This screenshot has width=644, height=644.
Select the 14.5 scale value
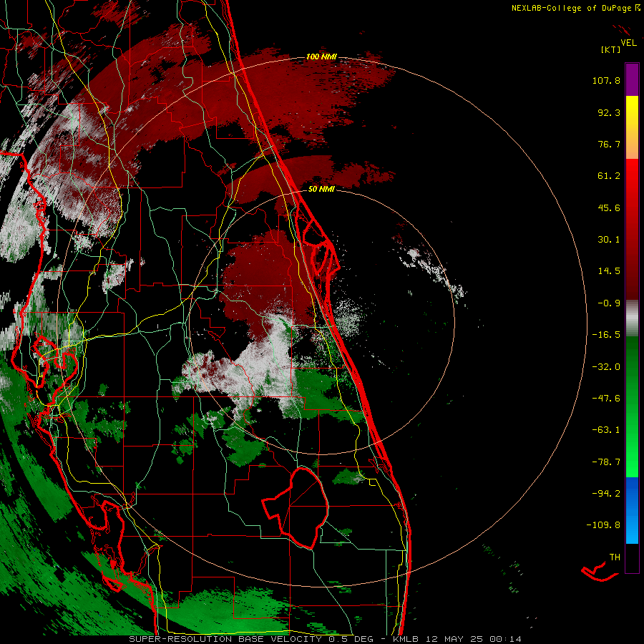point(609,271)
